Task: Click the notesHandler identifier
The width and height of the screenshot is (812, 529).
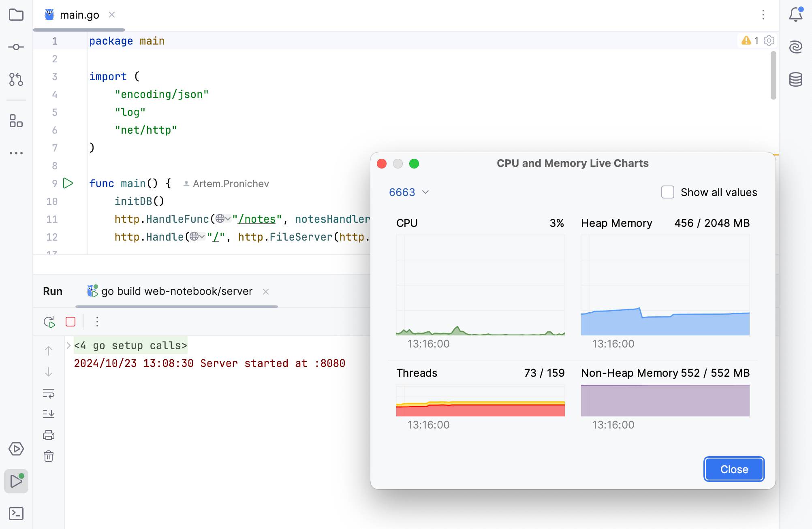Action: 332,219
